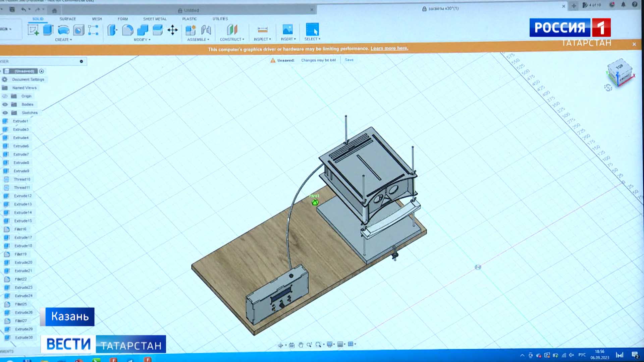Click the New Component icon
This screenshot has height=362, width=644.
point(191,30)
